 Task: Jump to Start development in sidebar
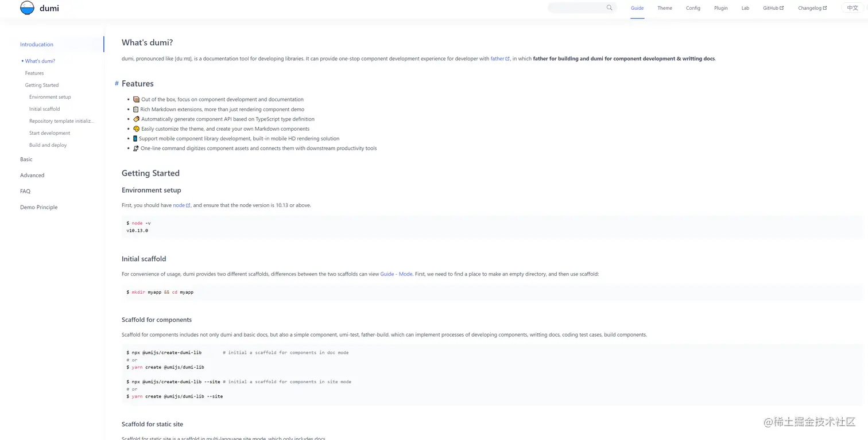pos(49,133)
